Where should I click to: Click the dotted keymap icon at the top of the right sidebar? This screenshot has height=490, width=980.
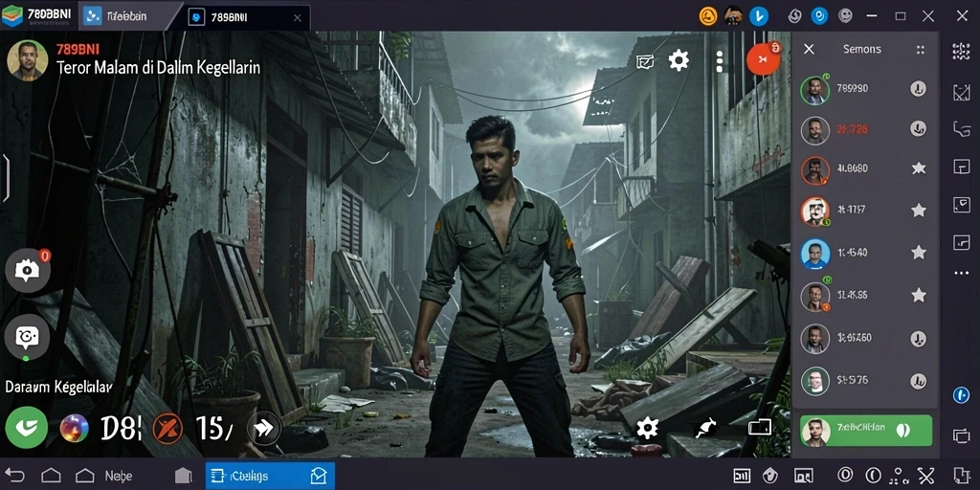point(961,52)
